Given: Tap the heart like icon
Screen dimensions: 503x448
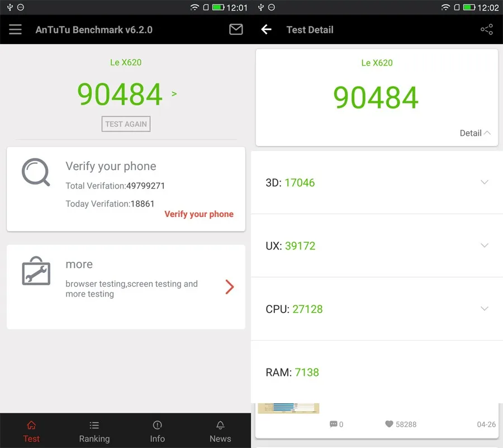Looking at the screenshot, I should pyautogui.click(x=389, y=424).
